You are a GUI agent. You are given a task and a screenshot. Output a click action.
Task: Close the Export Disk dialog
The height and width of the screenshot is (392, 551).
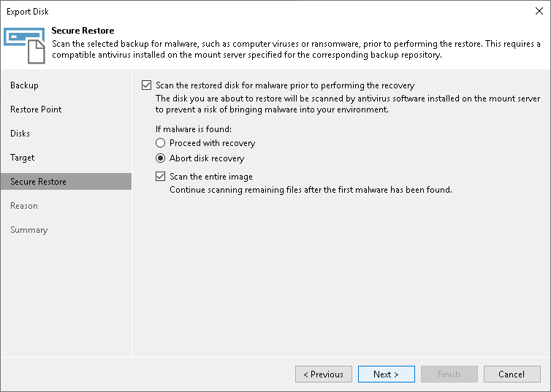[539, 12]
